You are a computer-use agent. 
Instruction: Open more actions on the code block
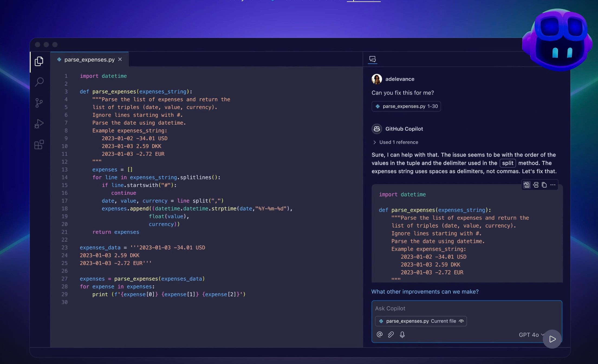point(553,185)
